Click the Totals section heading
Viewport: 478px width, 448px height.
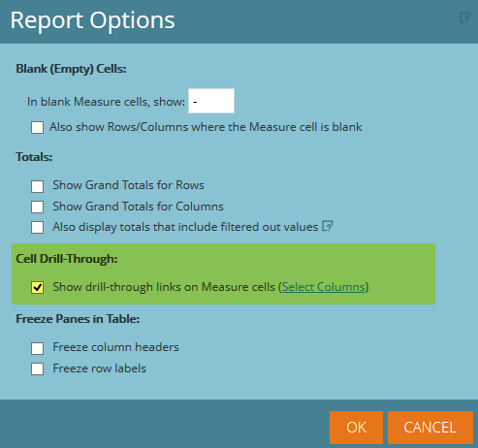pos(34,157)
